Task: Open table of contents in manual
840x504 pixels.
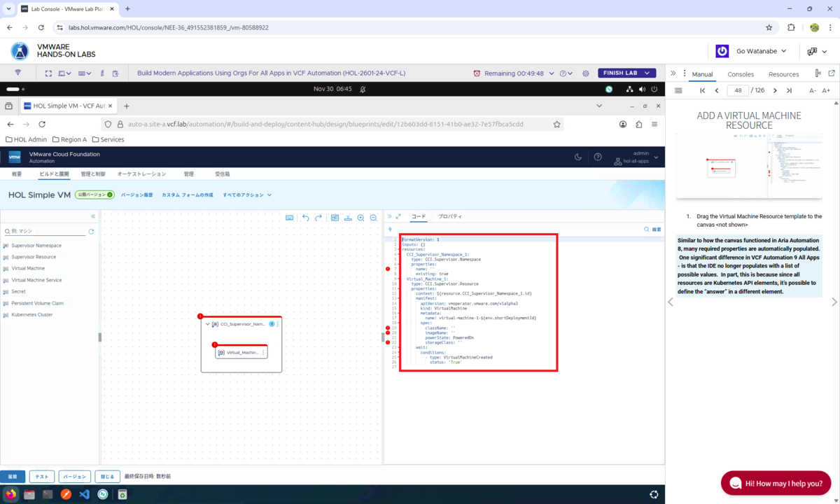Action: [x=678, y=90]
